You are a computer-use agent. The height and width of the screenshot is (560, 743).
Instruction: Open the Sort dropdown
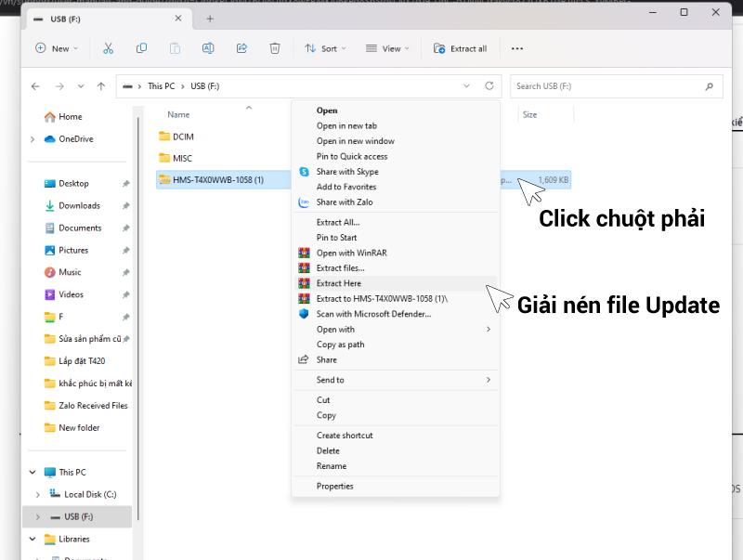coord(325,48)
